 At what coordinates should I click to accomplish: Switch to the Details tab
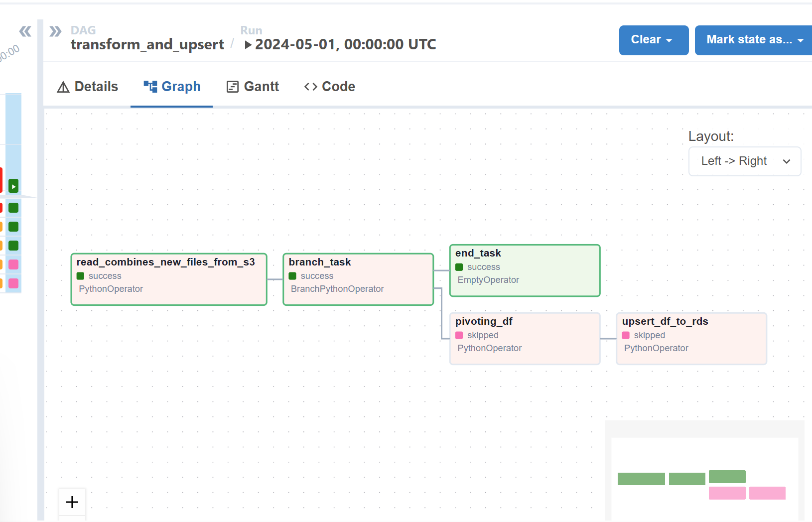click(96, 86)
